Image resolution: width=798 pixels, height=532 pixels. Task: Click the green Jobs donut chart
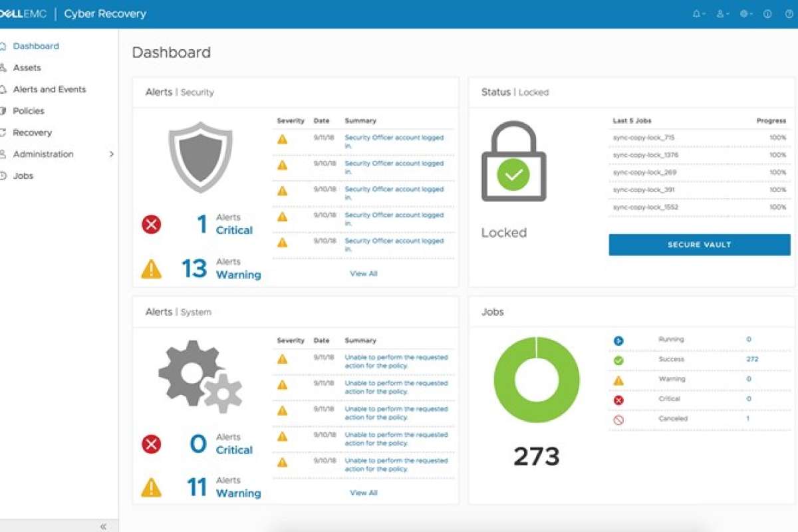point(537,380)
